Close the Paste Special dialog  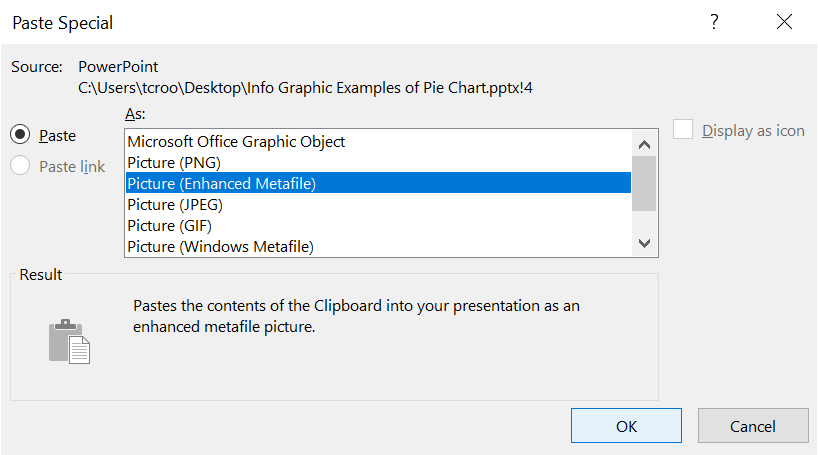[784, 22]
